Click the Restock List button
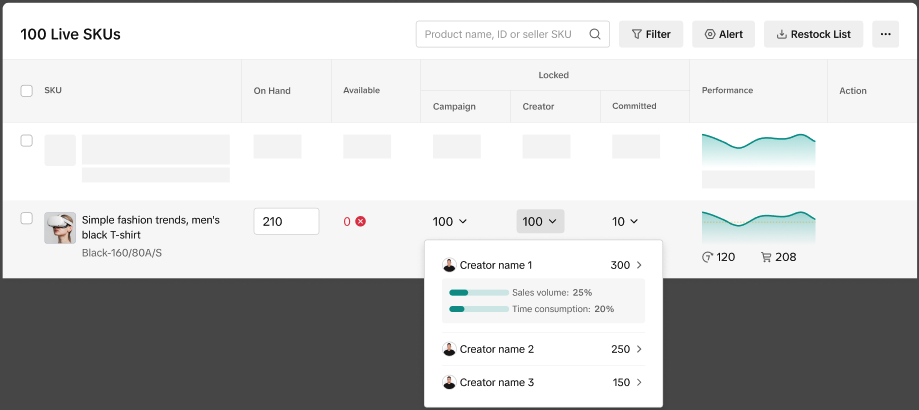The width and height of the screenshot is (919, 410). click(x=813, y=34)
